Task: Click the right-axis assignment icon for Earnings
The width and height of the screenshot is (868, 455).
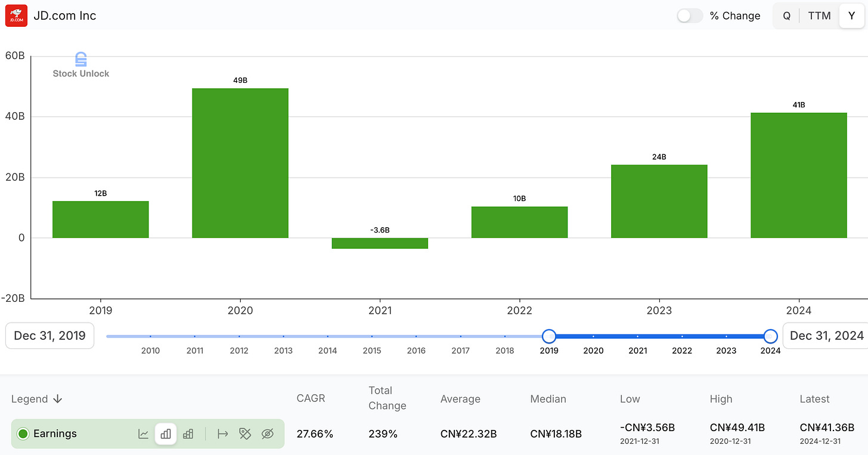Action: [x=222, y=434]
